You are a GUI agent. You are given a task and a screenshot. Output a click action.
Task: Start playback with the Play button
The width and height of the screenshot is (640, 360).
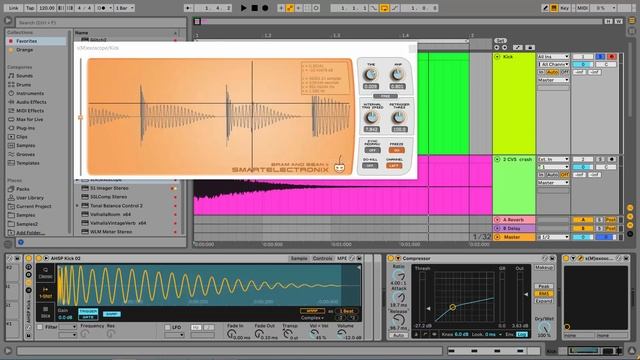[x=243, y=8]
